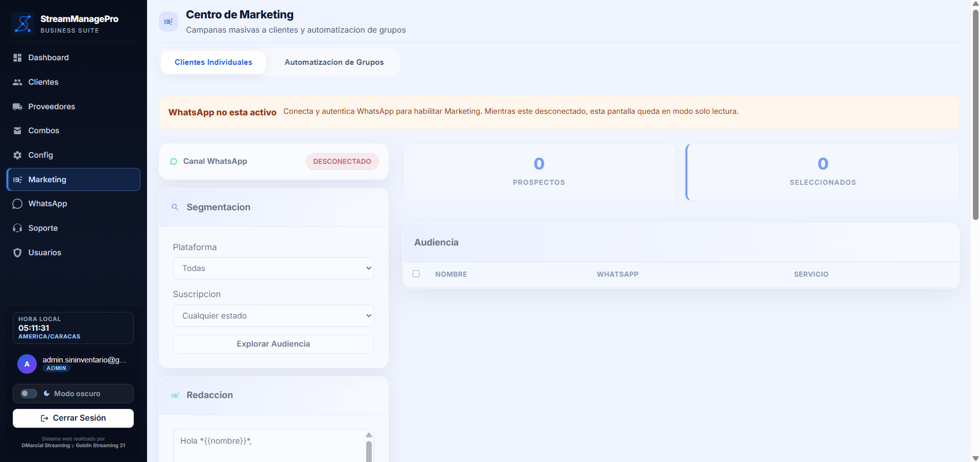Click the message textarea scrollbar thumb

369,452
